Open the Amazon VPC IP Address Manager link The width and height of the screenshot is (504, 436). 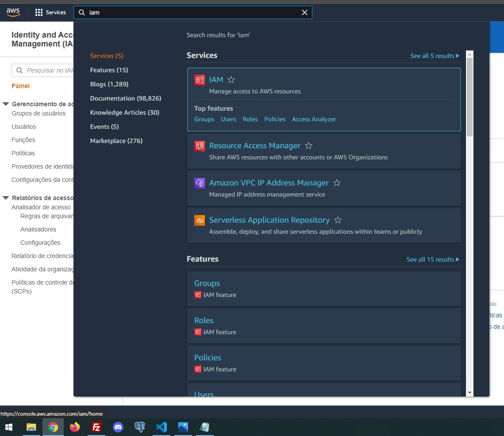click(269, 183)
